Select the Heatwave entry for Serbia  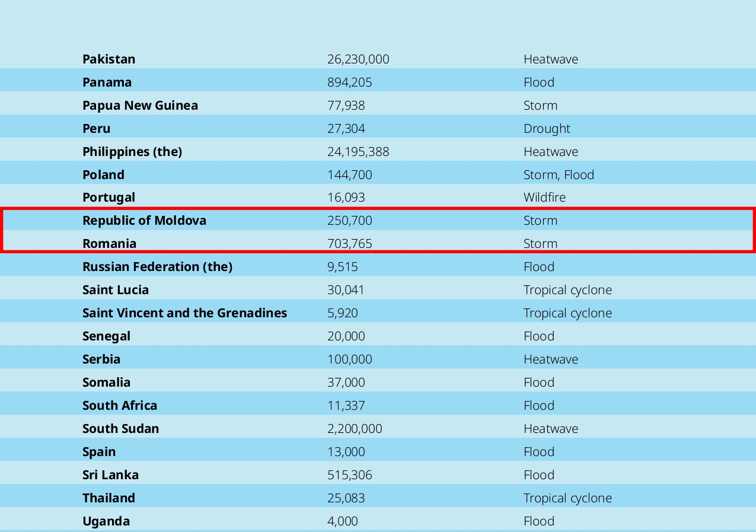[550, 359]
